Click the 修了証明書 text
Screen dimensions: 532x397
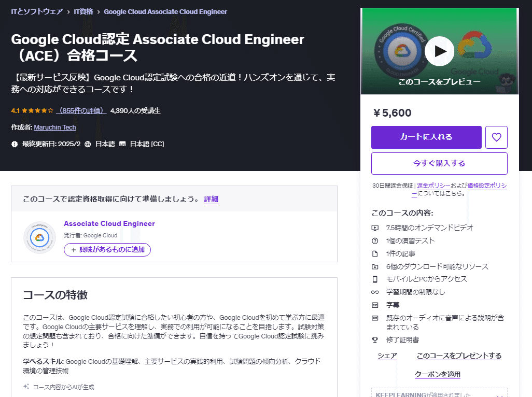(x=402, y=339)
